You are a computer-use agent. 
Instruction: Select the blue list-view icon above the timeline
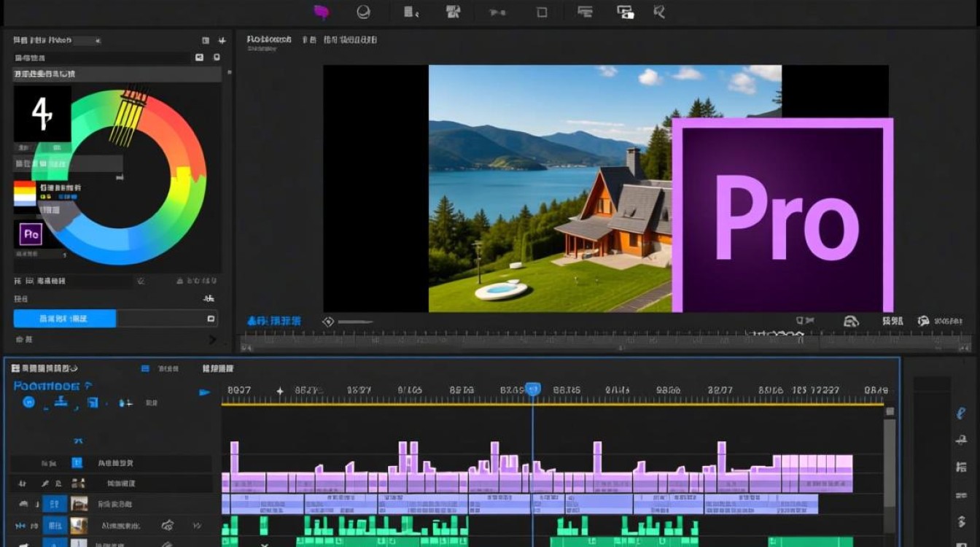pos(145,369)
